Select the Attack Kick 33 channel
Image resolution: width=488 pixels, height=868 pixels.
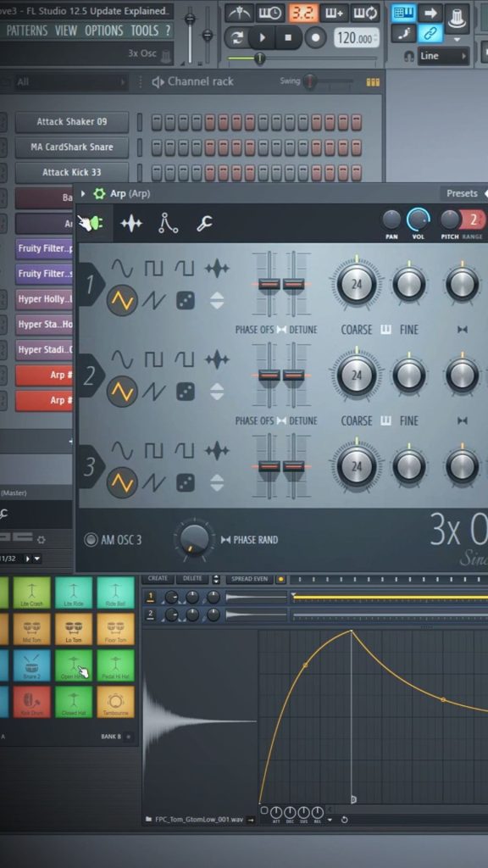[72, 172]
